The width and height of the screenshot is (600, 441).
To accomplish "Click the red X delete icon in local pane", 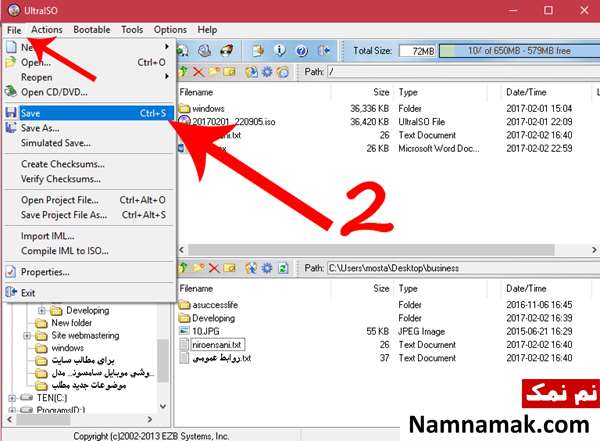I will point(214,268).
